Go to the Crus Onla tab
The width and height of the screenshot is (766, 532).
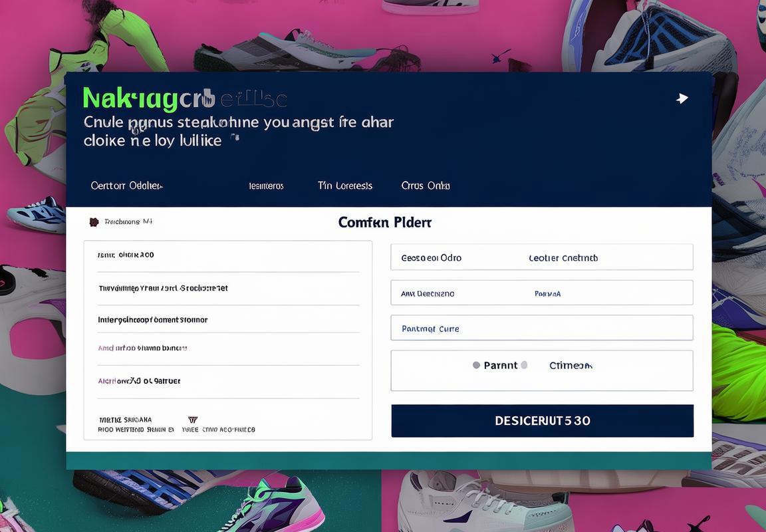tap(426, 186)
